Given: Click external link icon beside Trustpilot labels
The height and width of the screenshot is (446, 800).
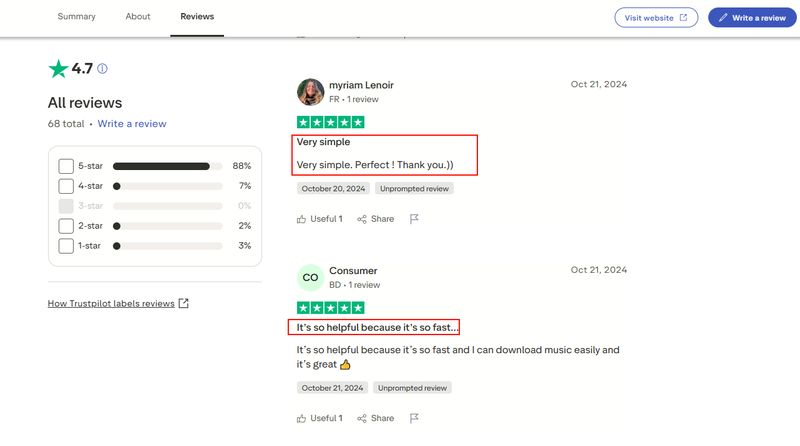Looking at the screenshot, I should tap(184, 303).
